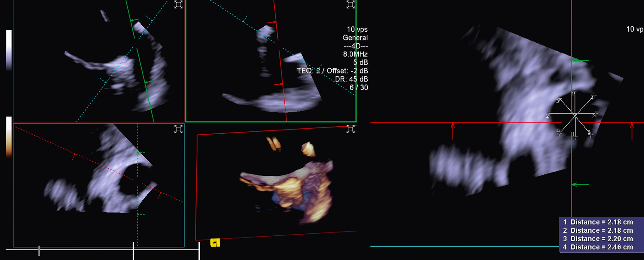Grab left red arrow on horizontal plane line
Viewport: 644px width, 260px height.
453,131
